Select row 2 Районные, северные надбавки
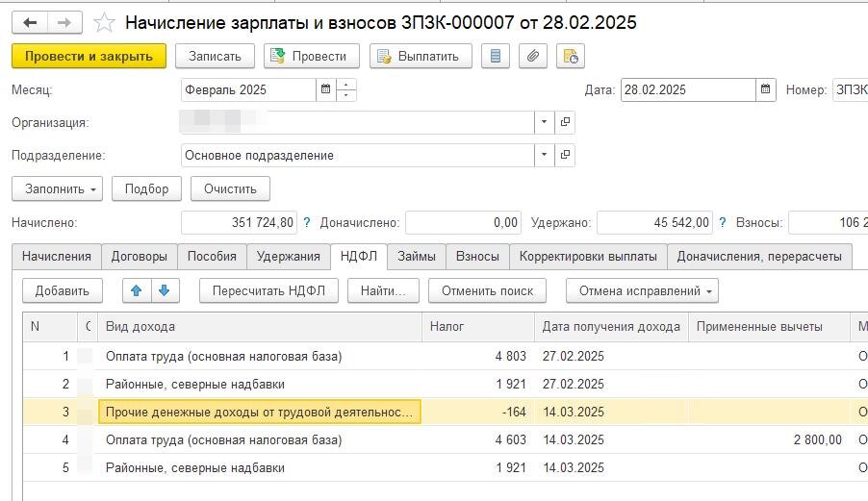Viewport: 868px width, 501px height. point(446,385)
